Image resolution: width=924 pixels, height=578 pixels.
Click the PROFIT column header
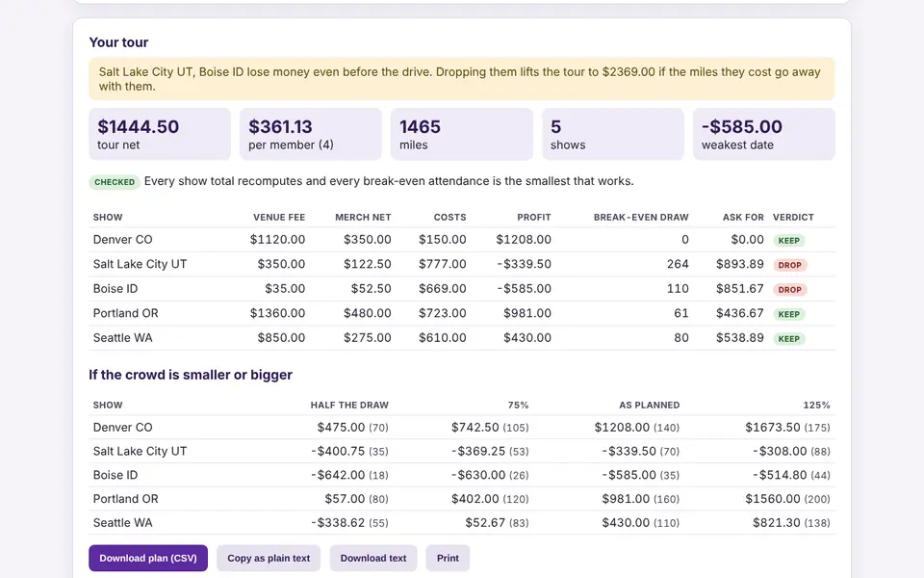point(534,217)
